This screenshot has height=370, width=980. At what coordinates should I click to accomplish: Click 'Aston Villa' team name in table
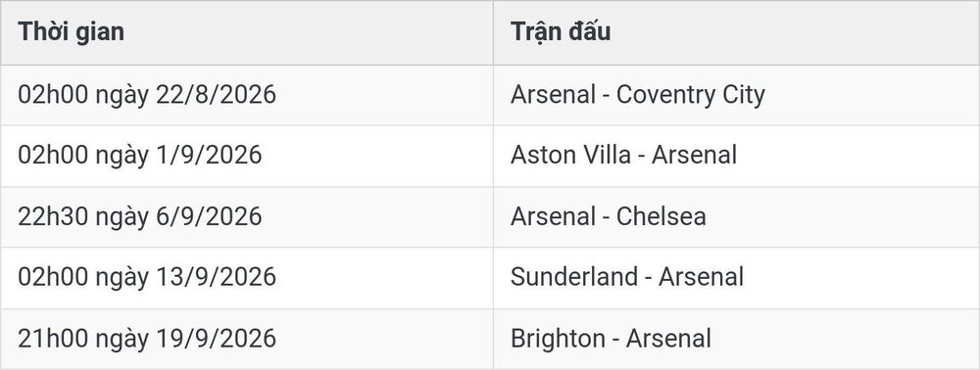(570, 155)
